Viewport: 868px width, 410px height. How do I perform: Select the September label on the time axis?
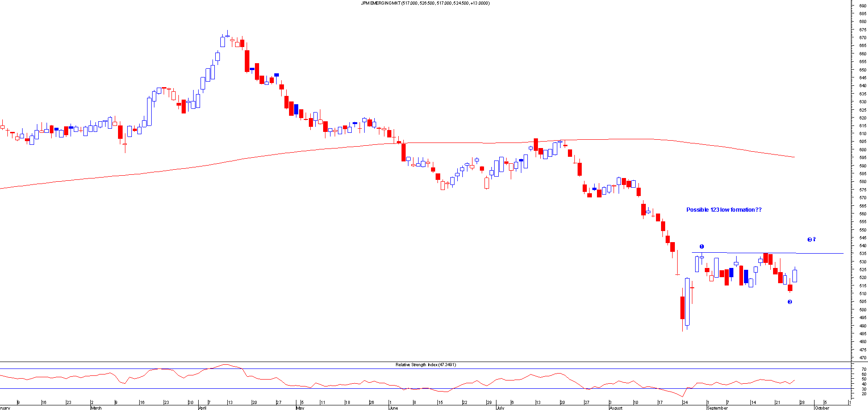click(717, 408)
